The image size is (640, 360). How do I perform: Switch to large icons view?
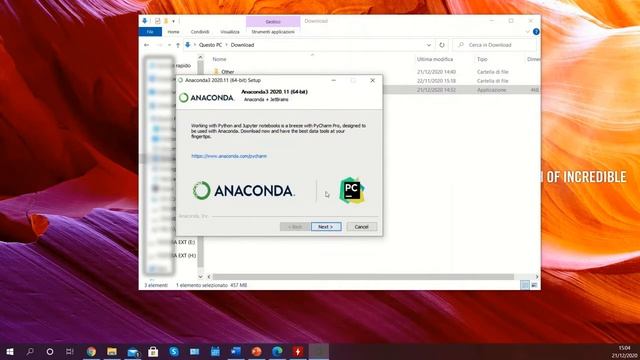click(x=534, y=285)
